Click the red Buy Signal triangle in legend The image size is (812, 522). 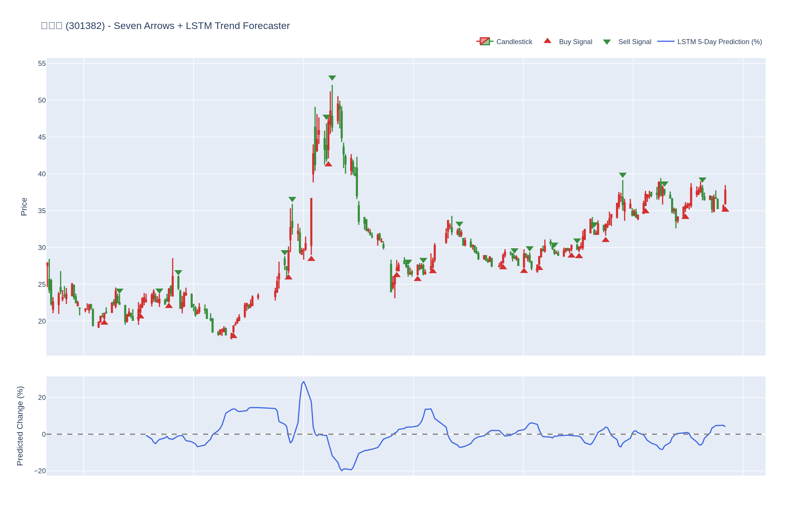547,41
